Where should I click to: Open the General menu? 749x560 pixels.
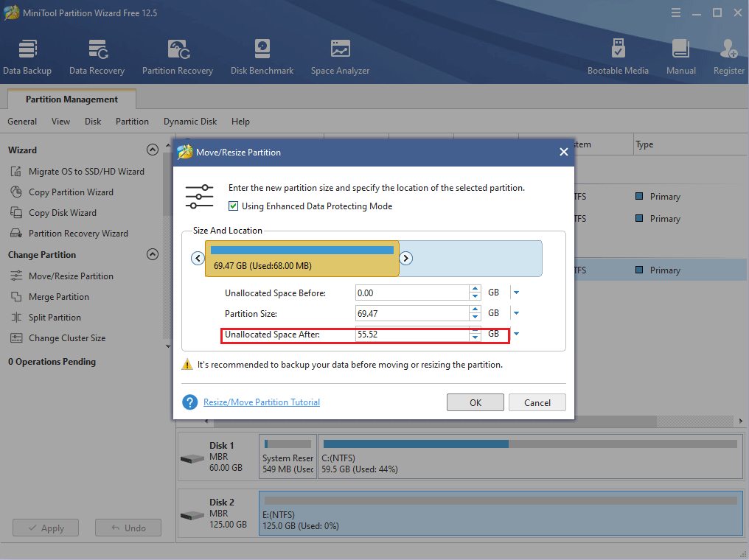(22, 122)
